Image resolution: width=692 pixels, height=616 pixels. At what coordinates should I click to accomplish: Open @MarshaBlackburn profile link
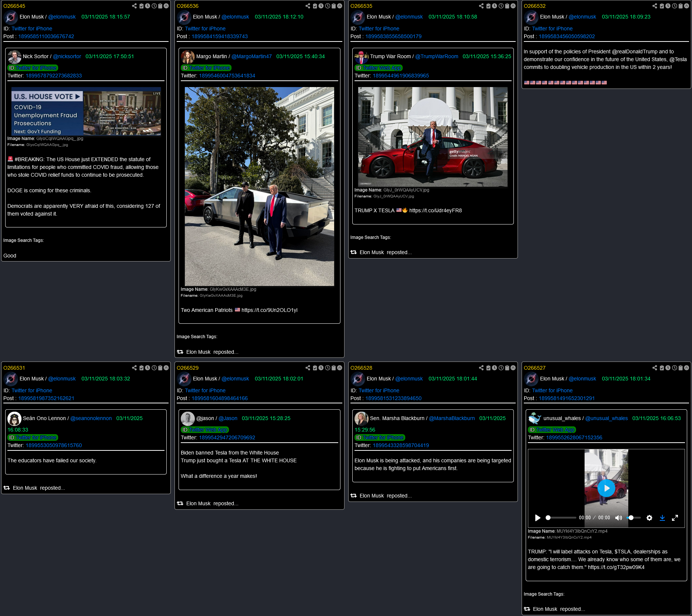coord(452,418)
